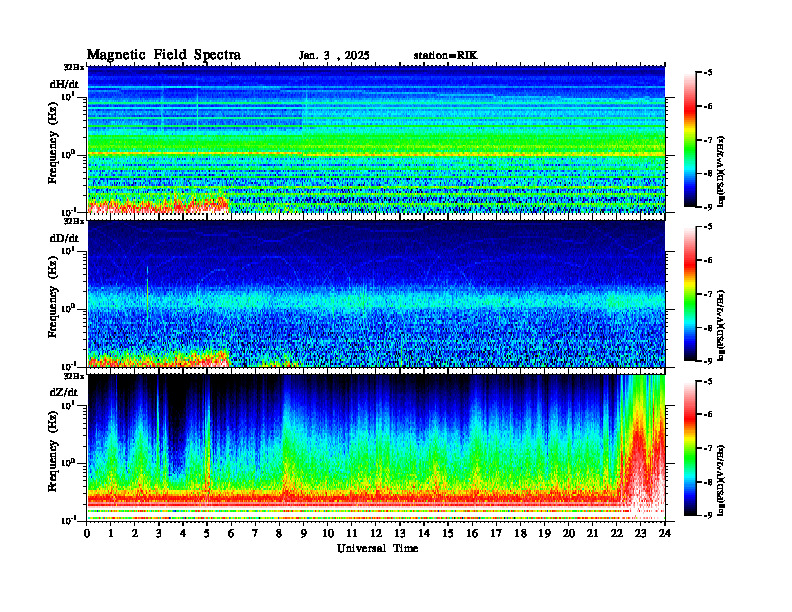
Task: Click hour "10" on the time axis
Action: click(328, 533)
